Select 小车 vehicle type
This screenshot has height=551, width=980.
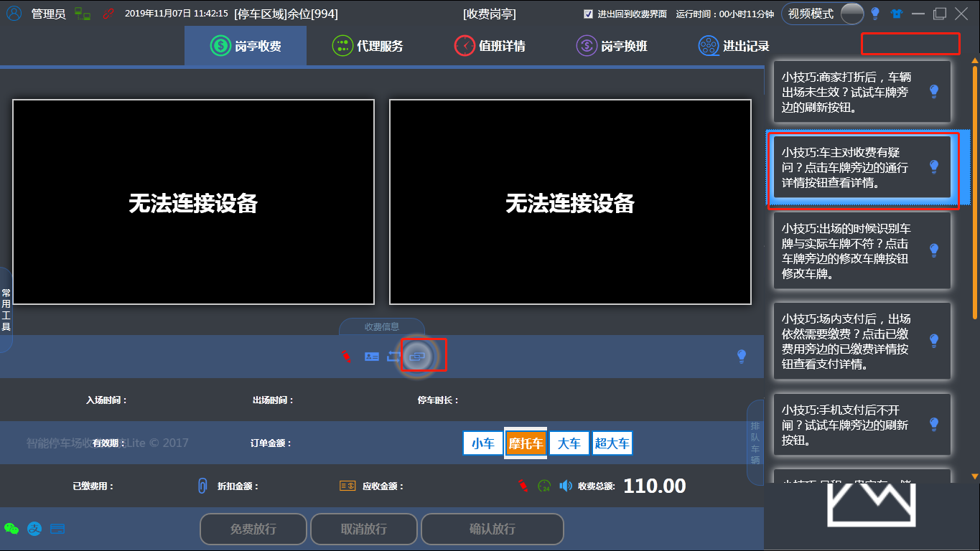483,443
